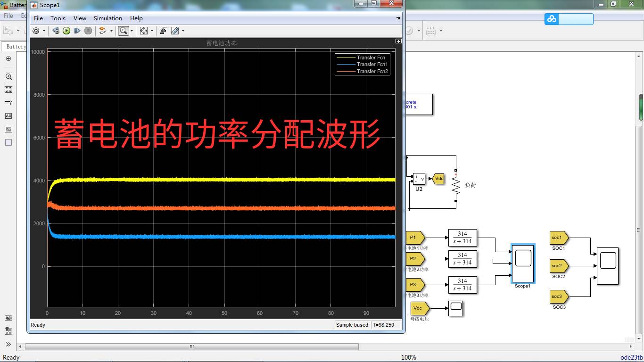Open the Zoom tool dropdown arrow

(x=132, y=31)
